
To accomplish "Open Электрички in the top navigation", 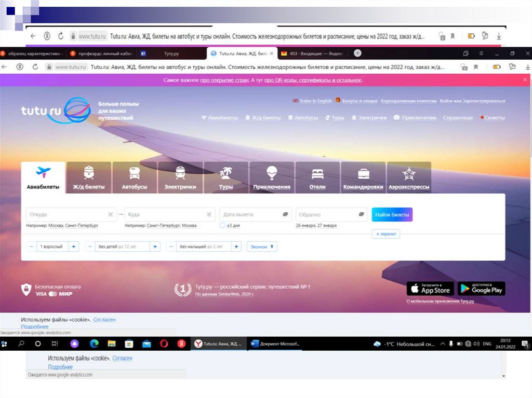I will (369, 118).
